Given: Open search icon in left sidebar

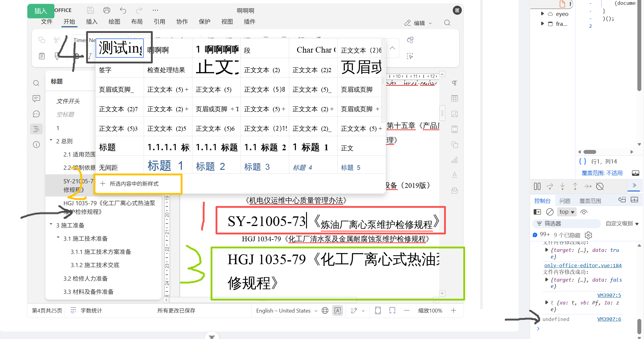Looking at the screenshot, I should 36,83.
